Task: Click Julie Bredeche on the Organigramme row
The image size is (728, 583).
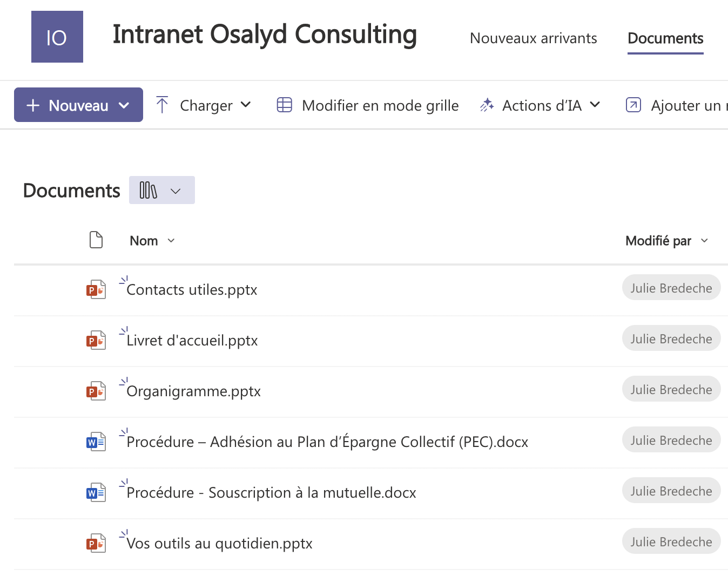Action: point(671,389)
